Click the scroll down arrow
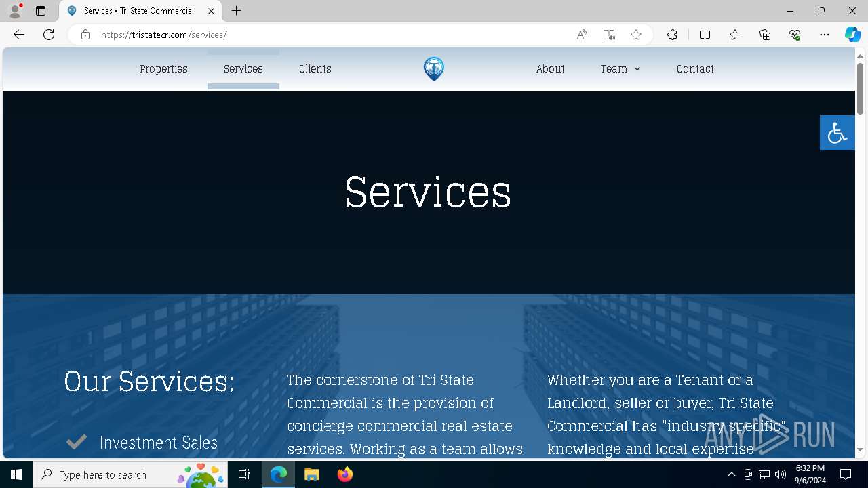868x488 pixels. coord(860,450)
